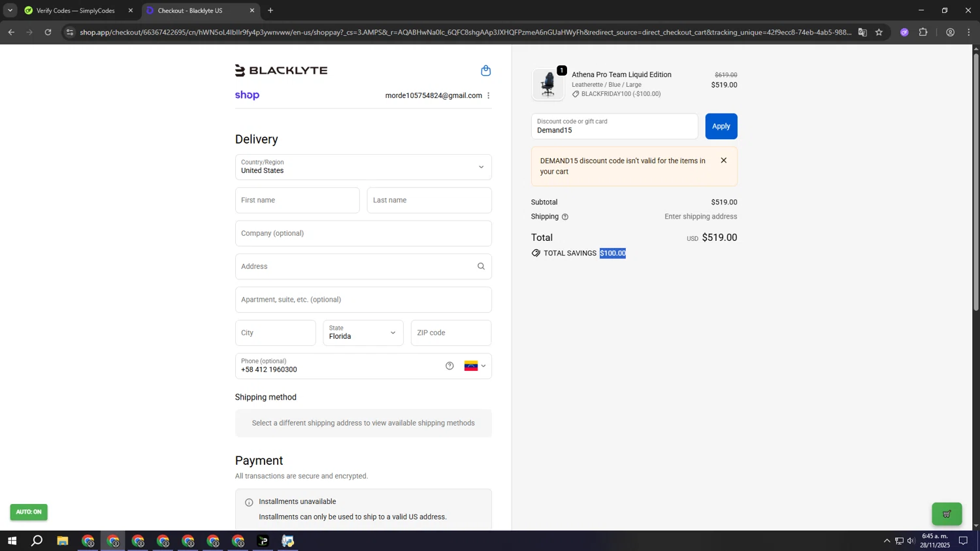980x551 pixels.
Task: Dismiss the DEMAND15 invalid code message
Action: pos(723,161)
